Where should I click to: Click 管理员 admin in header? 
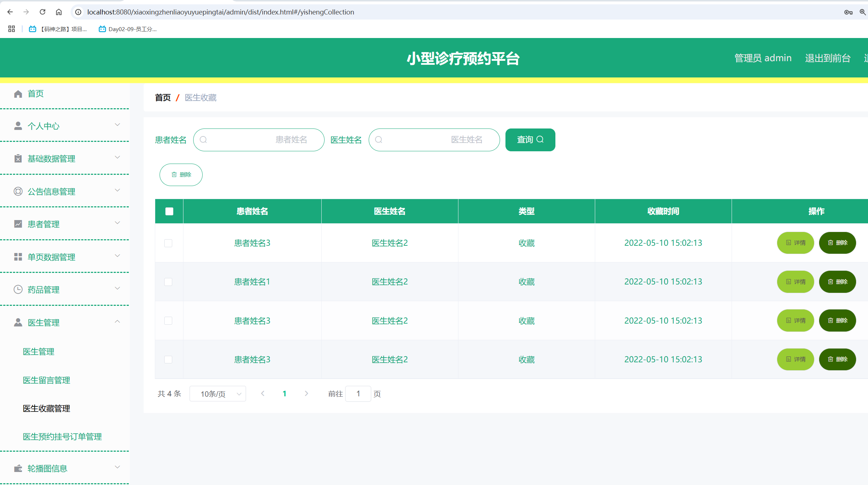pos(763,58)
